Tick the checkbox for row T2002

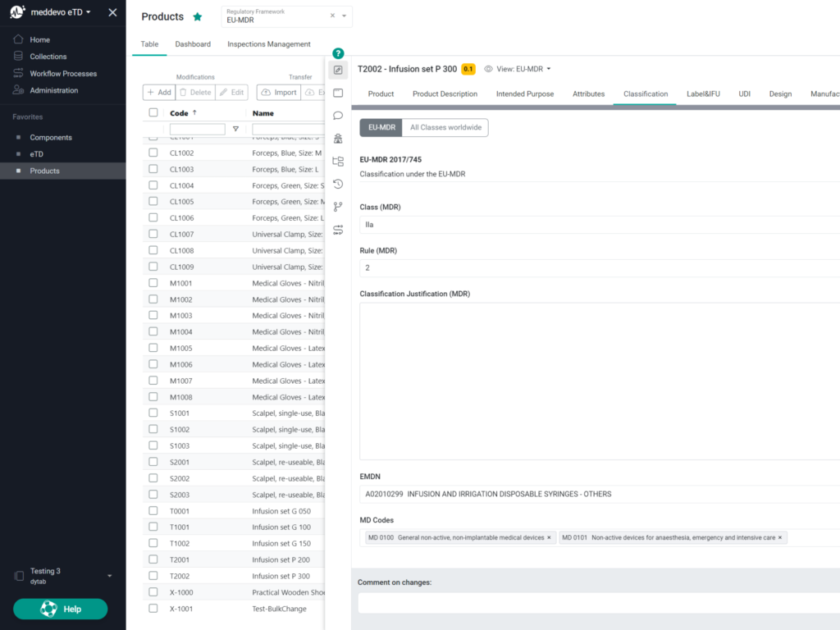[153, 576]
